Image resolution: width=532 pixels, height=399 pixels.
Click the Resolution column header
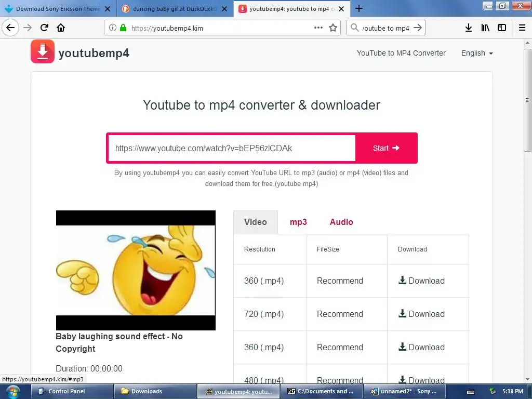tap(260, 249)
